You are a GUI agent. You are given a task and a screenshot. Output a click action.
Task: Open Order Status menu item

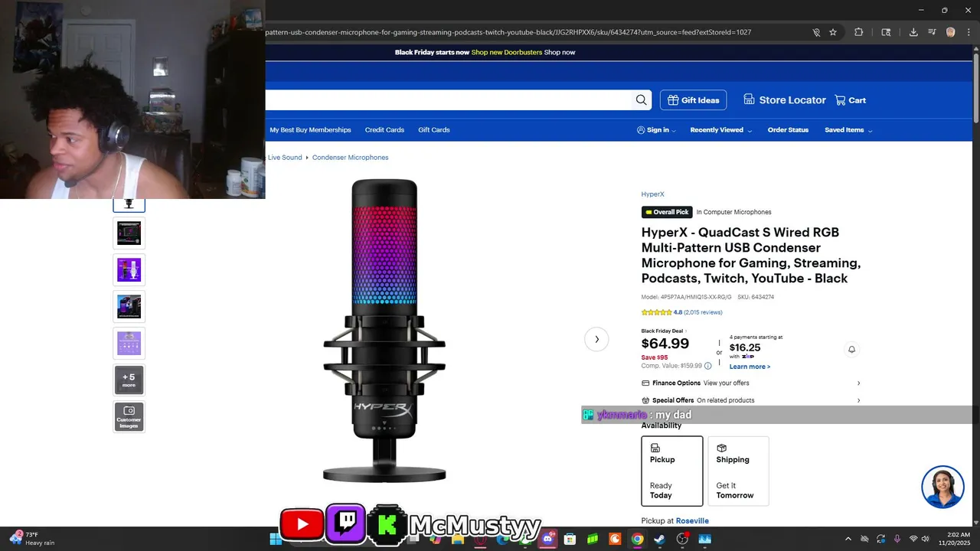tap(788, 130)
